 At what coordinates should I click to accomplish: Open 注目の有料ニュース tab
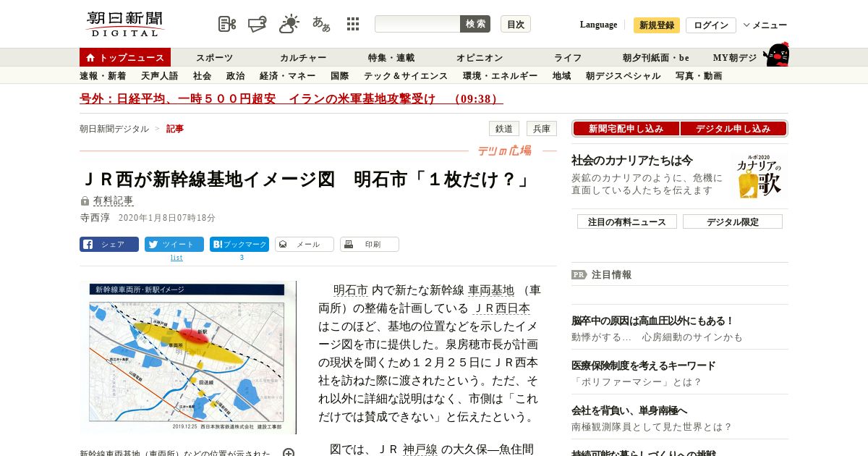point(626,221)
